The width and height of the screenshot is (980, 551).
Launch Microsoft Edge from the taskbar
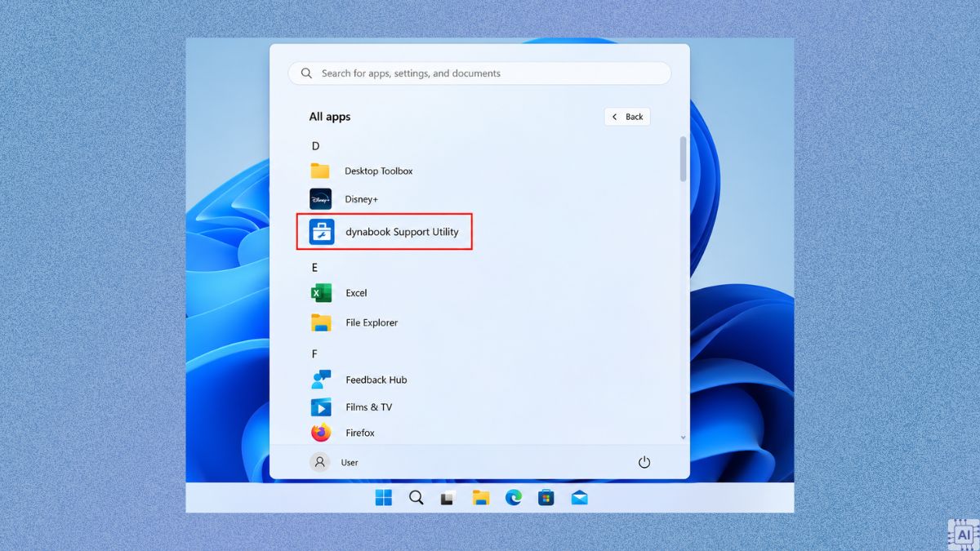514,498
